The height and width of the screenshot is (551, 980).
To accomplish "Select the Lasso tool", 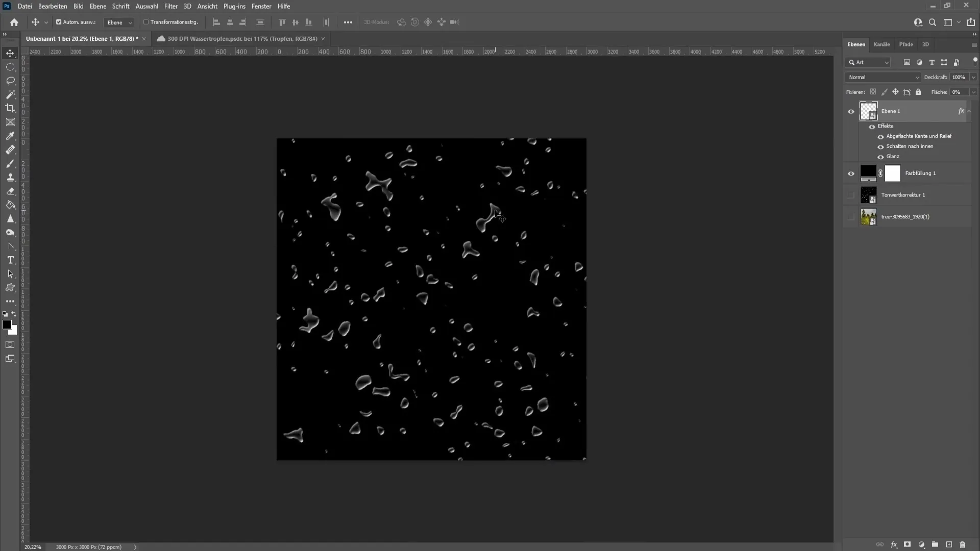I will click(x=10, y=80).
